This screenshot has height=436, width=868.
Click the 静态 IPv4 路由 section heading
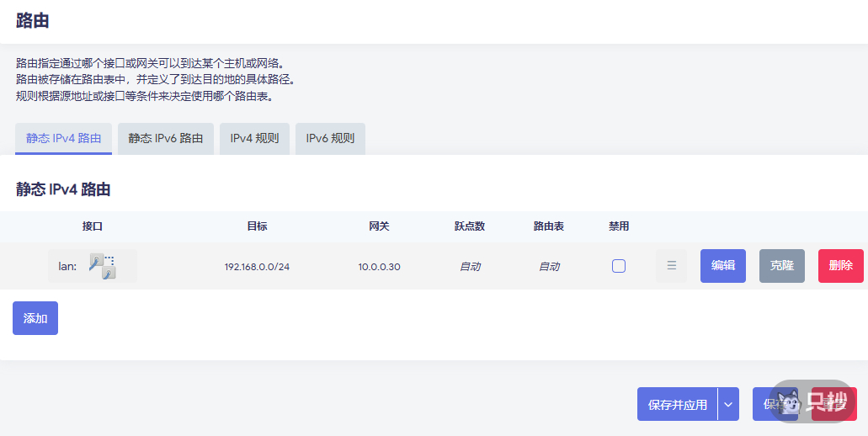[x=63, y=189]
